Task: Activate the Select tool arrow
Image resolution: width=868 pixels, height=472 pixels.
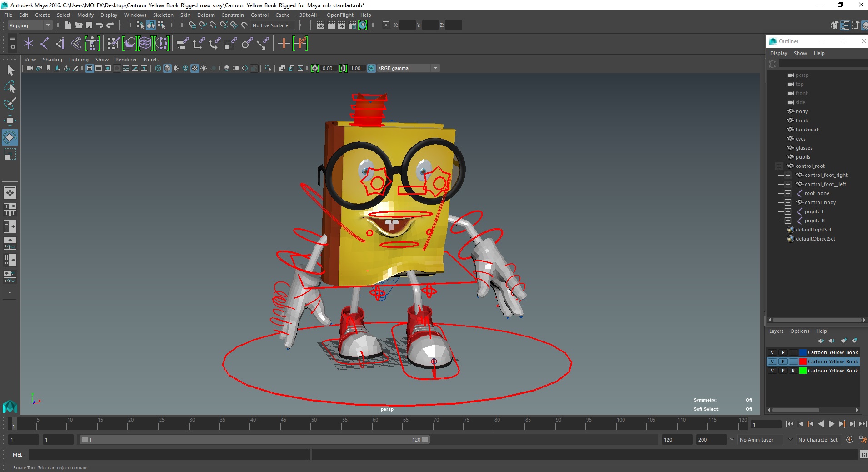Action: [x=10, y=70]
